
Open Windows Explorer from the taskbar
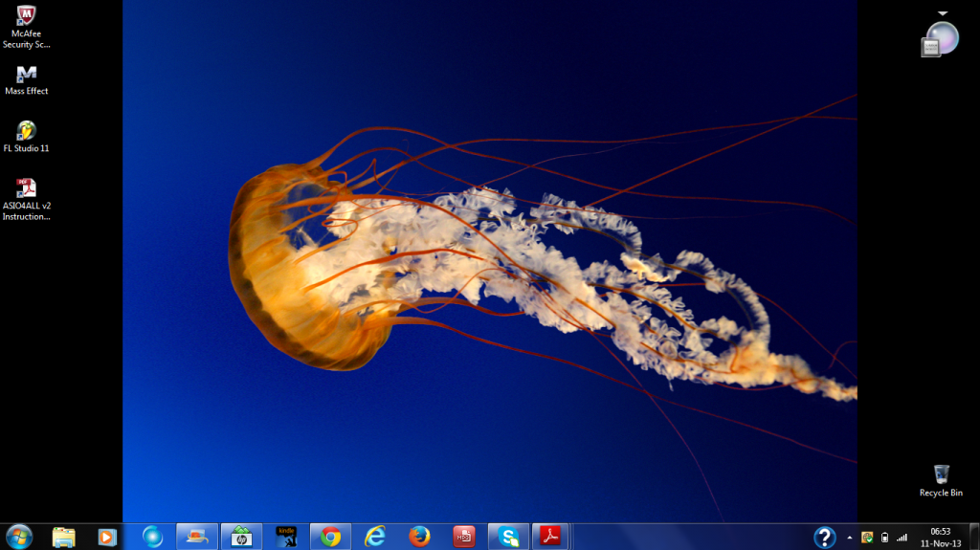[64, 537]
